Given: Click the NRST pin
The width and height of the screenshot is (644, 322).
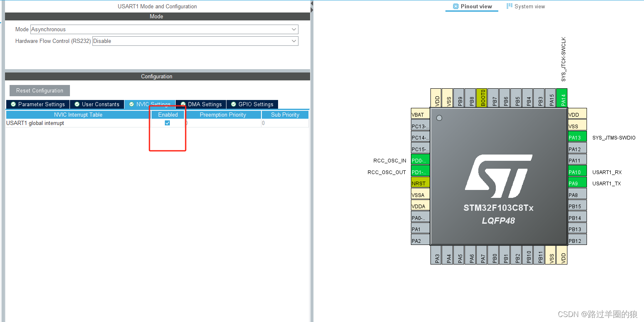Looking at the screenshot, I should click(420, 183).
